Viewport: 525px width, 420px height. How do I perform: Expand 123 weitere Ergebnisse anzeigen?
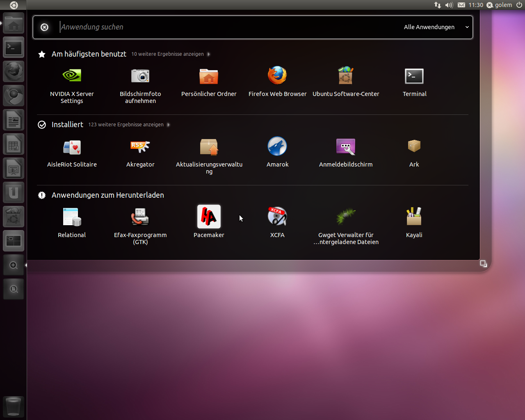click(129, 125)
